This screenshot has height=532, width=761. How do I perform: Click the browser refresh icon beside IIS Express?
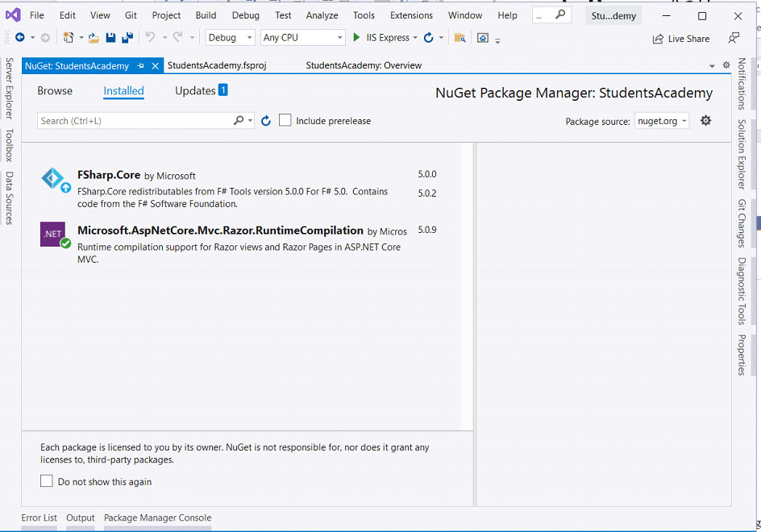click(x=429, y=37)
